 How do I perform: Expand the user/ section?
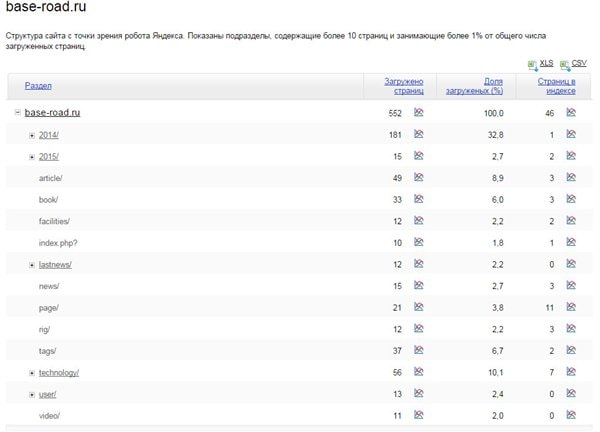(32, 395)
